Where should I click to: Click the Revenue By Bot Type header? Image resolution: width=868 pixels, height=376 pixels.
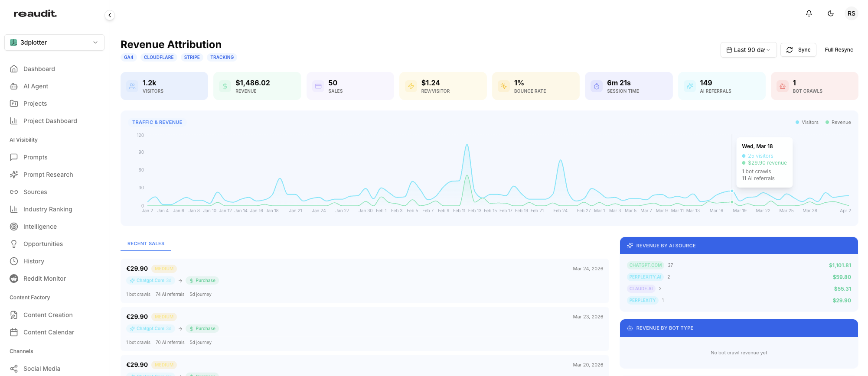[x=739, y=328]
